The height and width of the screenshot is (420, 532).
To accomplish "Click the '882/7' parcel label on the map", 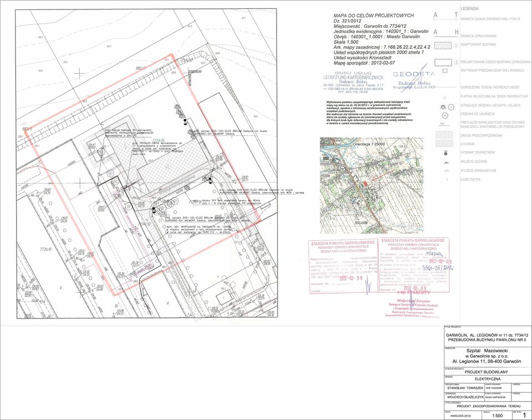I will click(140, 68).
